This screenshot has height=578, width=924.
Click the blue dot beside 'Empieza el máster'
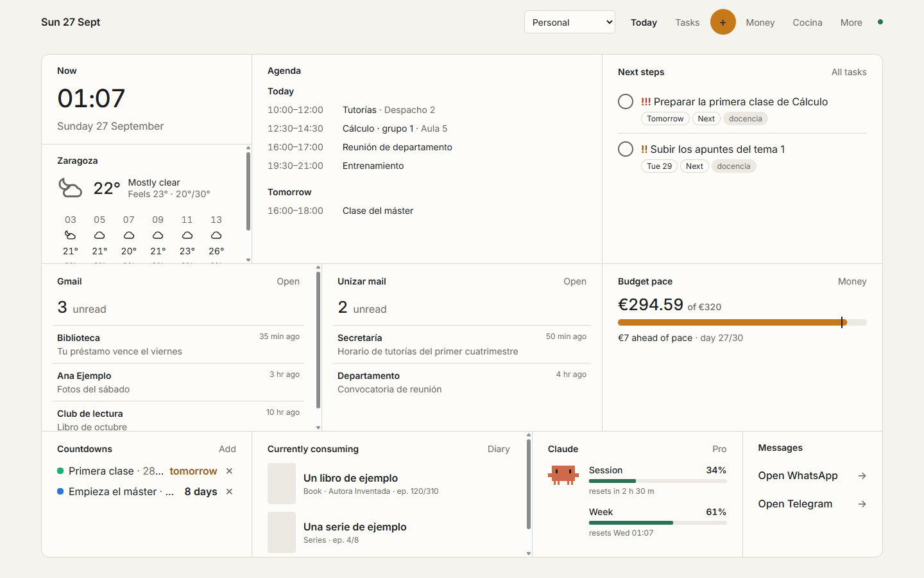tap(60, 492)
